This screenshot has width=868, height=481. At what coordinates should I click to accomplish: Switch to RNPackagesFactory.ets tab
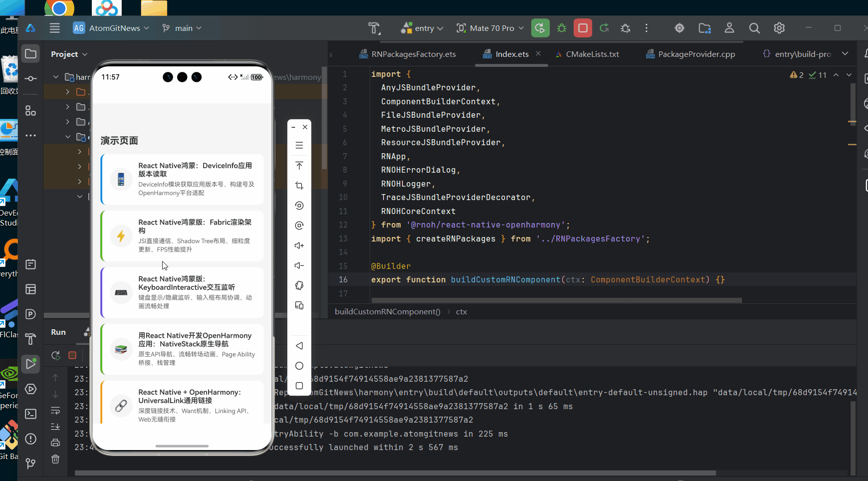point(408,54)
